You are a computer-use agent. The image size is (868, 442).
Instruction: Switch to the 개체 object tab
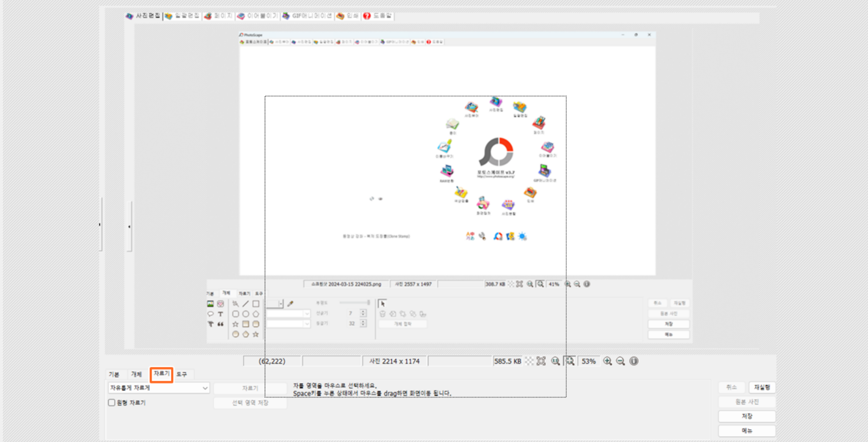(x=137, y=374)
